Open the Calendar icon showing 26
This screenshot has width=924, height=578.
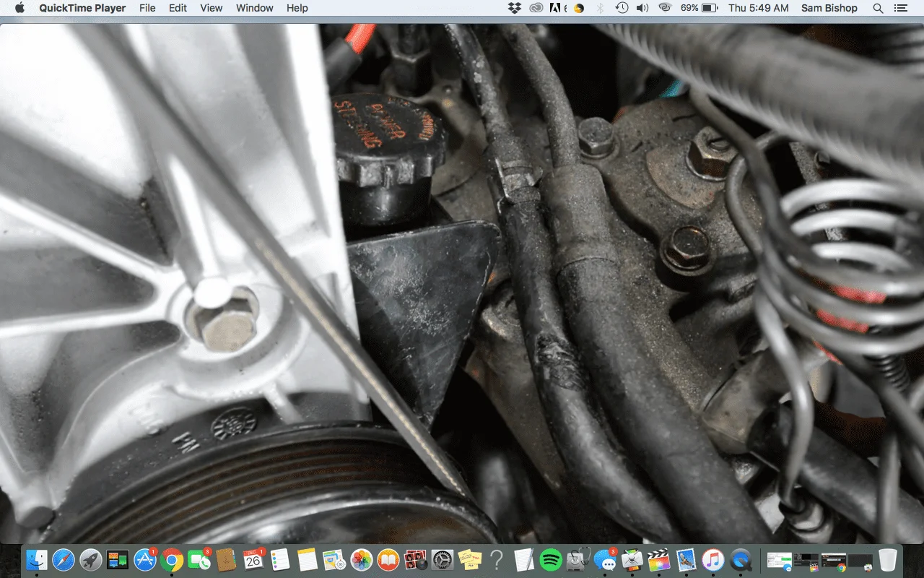[x=253, y=559]
